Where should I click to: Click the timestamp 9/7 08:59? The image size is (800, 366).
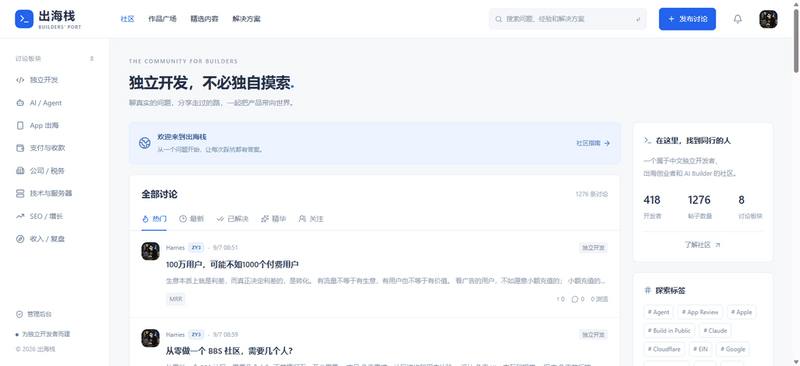pyautogui.click(x=225, y=335)
